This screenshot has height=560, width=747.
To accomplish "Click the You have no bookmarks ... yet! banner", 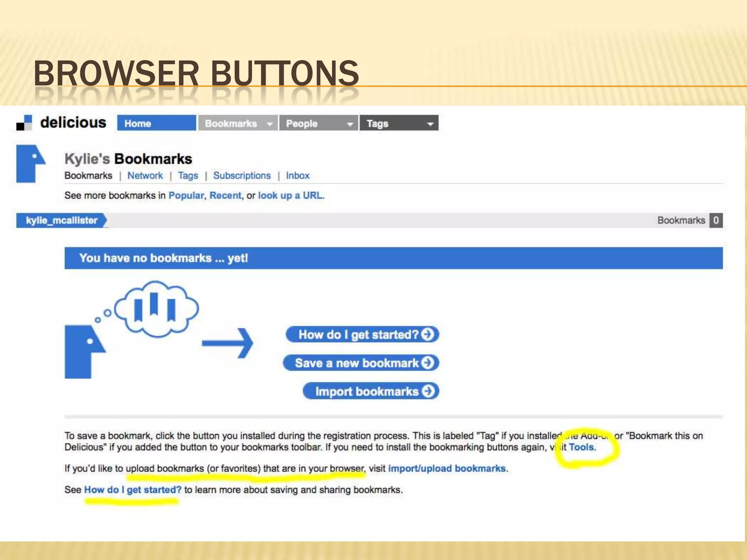I will point(394,258).
